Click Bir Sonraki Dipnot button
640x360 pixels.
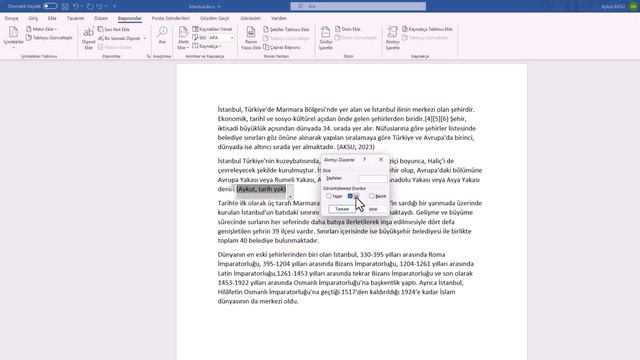coord(119,38)
